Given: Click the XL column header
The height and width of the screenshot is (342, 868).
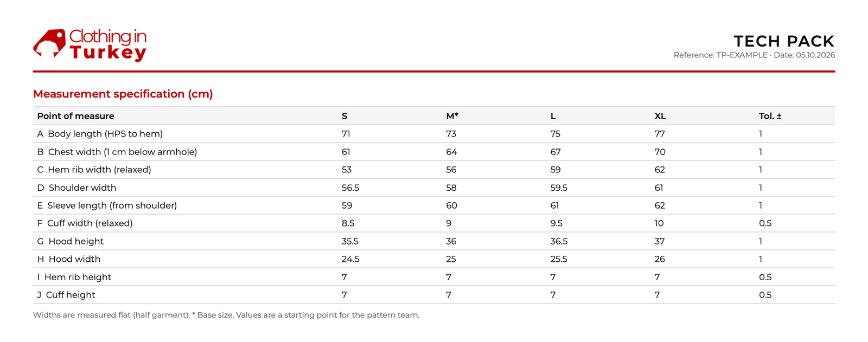Looking at the screenshot, I should click(660, 116).
